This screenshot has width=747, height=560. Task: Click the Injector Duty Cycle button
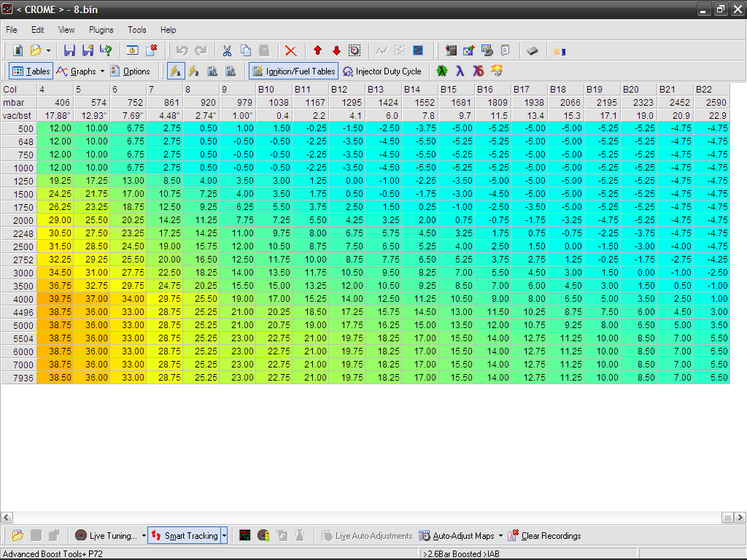click(382, 71)
